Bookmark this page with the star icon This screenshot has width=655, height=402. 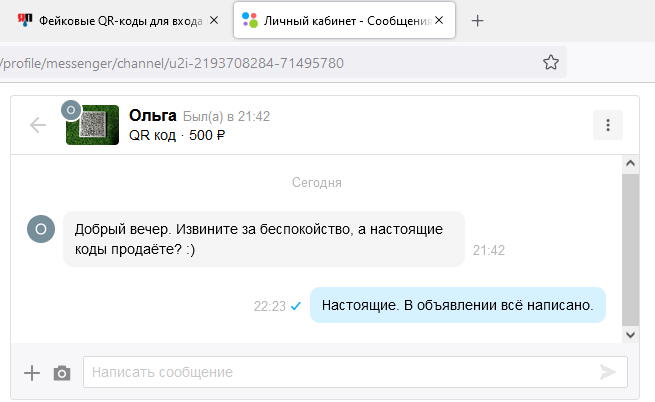(x=551, y=63)
